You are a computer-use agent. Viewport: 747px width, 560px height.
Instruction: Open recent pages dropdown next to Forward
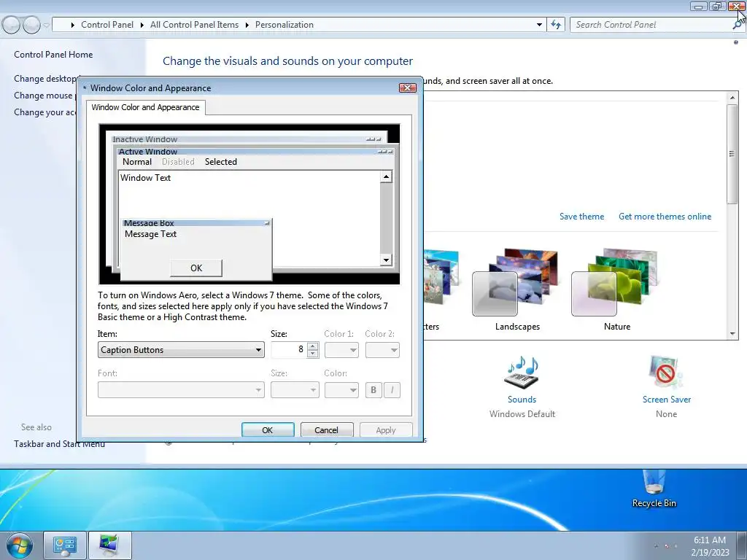46,25
